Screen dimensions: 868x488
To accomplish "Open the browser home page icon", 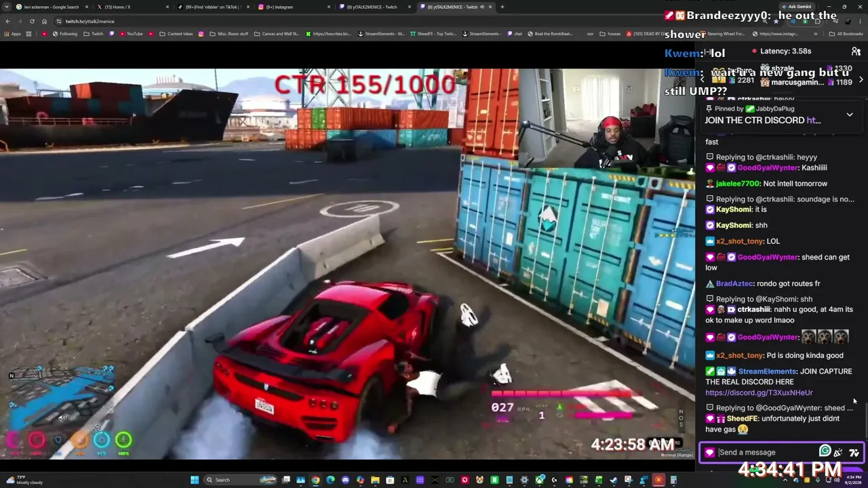I will 44,21.
